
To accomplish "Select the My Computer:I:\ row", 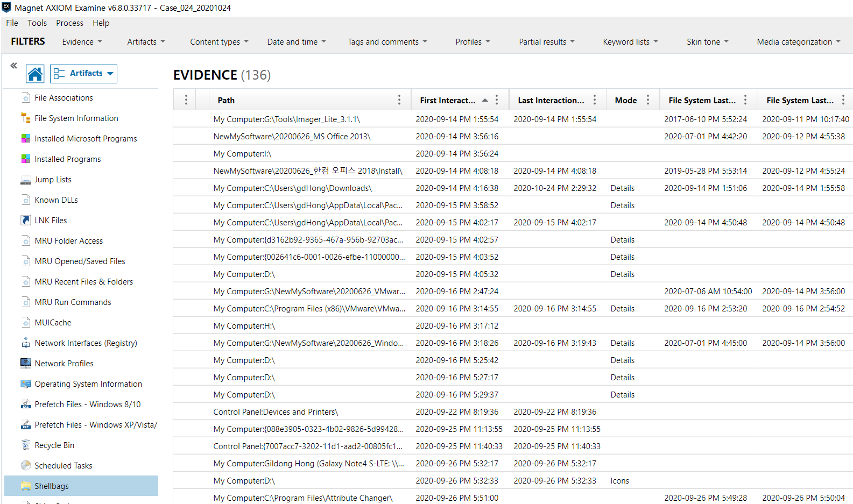I will tap(513, 153).
